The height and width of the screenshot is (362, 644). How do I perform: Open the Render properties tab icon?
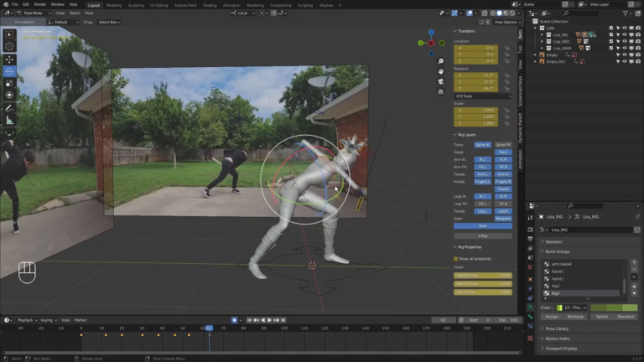530,230
